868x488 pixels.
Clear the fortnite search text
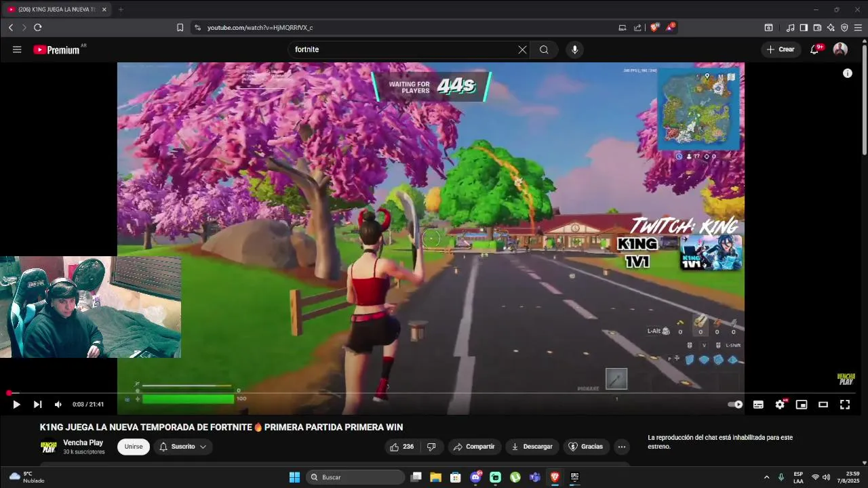point(522,49)
